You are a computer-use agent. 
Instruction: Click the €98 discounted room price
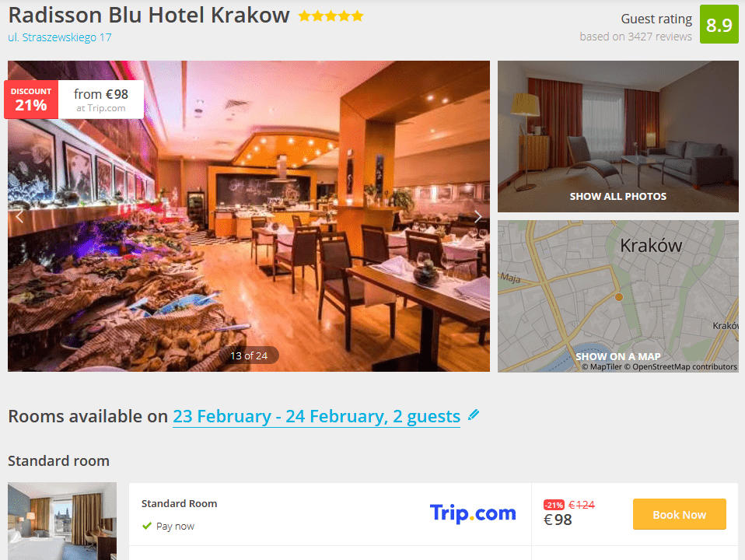pos(558,520)
